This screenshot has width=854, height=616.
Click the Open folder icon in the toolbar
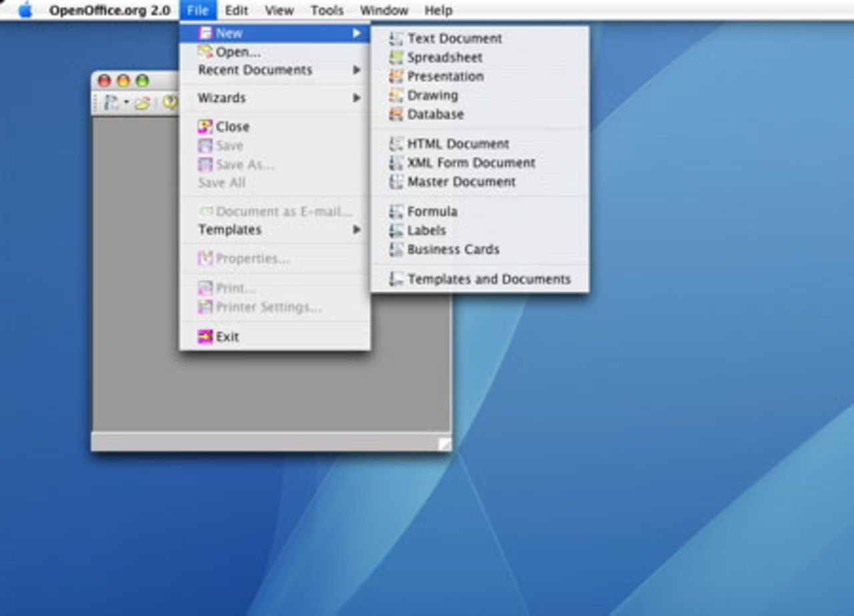click(142, 102)
